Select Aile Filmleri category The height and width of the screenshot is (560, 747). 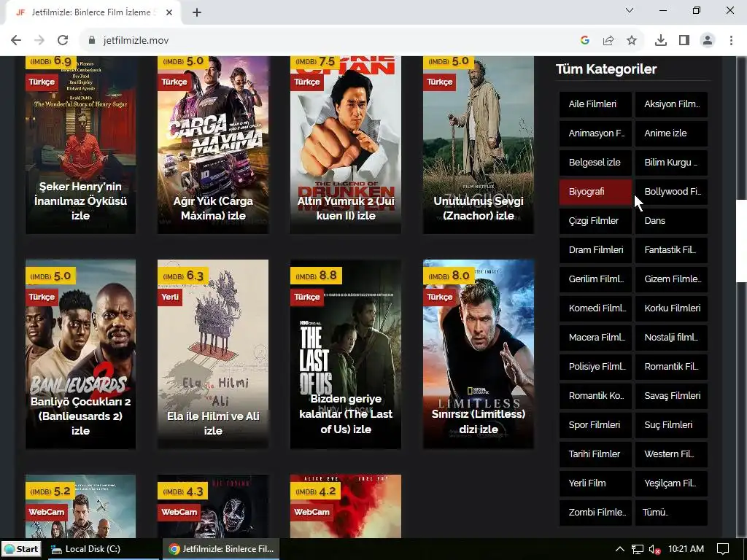(595, 104)
